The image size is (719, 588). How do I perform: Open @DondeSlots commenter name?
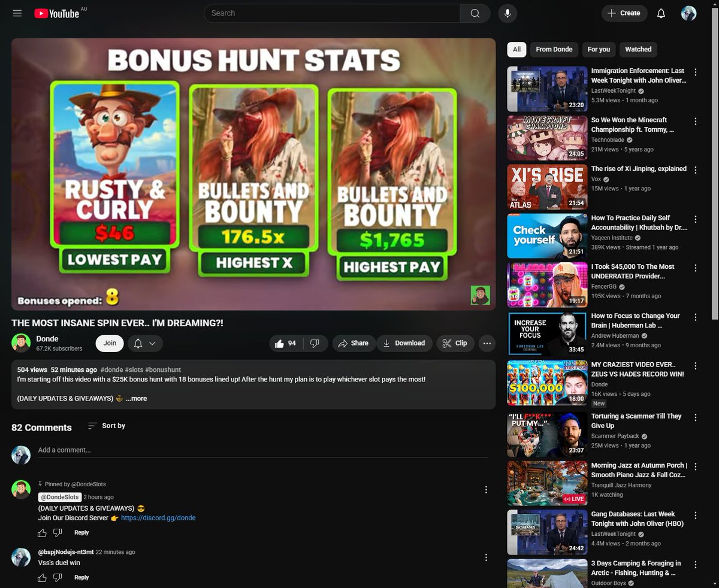(60, 497)
